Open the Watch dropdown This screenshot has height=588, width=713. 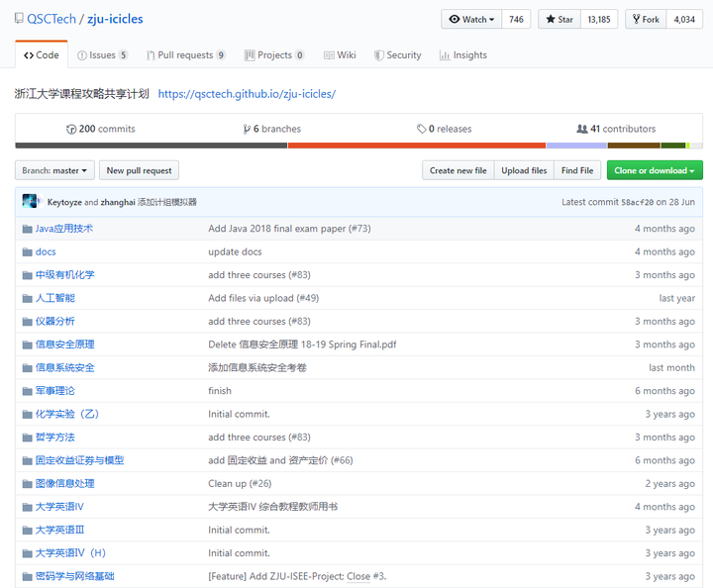471,19
